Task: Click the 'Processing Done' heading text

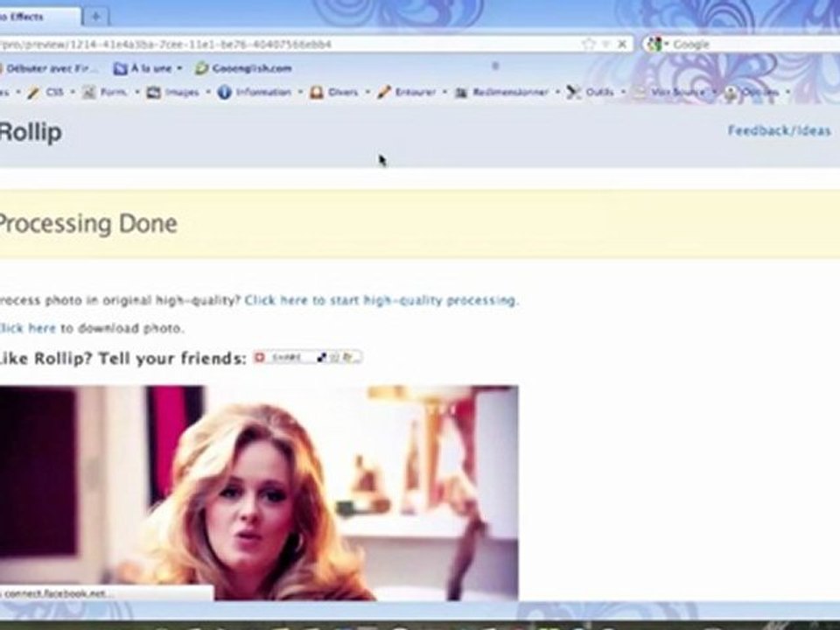Action: click(x=87, y=224)
